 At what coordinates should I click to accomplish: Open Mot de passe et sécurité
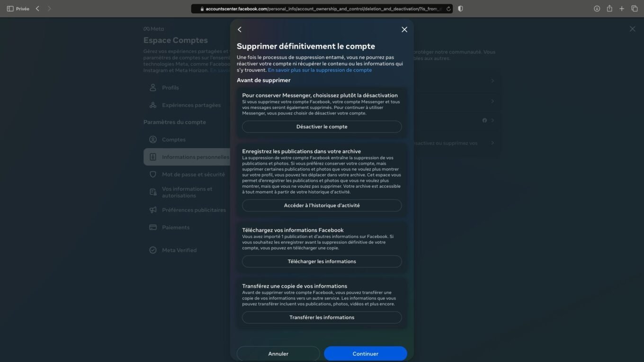(x=187, y=175)
